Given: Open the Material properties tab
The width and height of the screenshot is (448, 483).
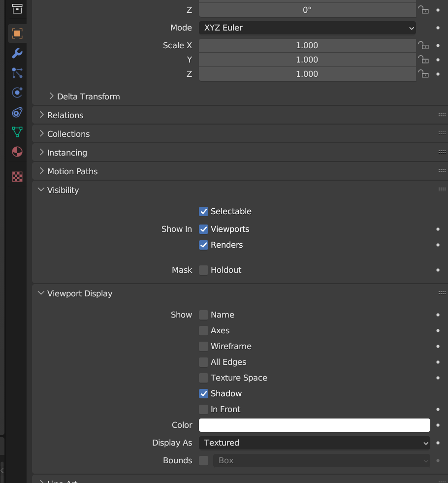Looking at the screenshot, I should (x=17, y=152).
